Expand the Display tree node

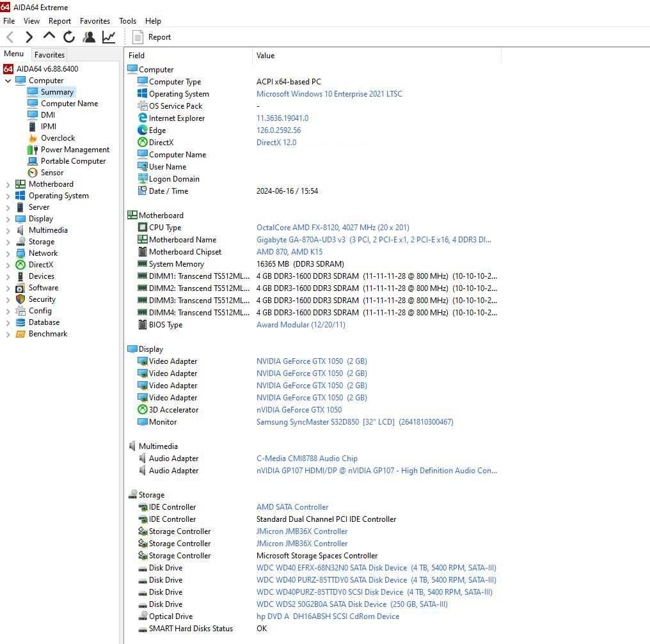pos(8,219)
